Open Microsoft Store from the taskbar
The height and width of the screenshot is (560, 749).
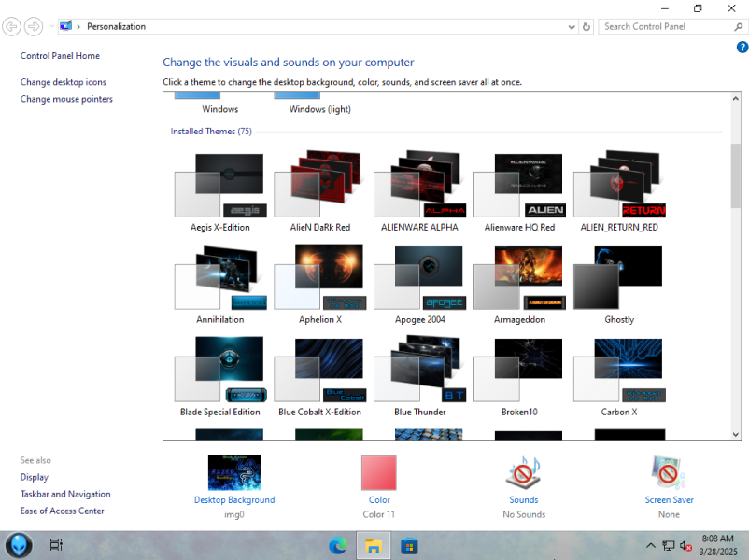click(x=409, y=546)
